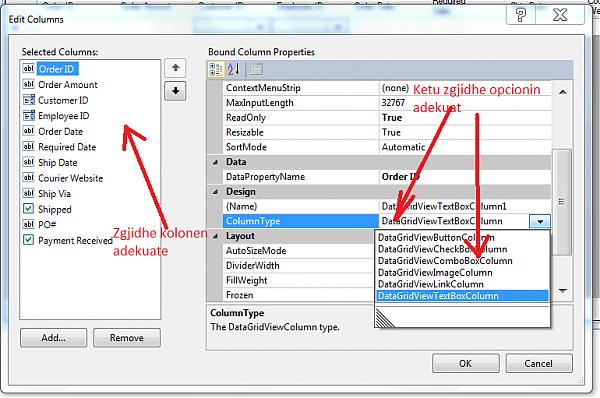This screenshot has width=600, height=398.
Task: Click the text column icon beside Required Date
Action: click(29, 147)
